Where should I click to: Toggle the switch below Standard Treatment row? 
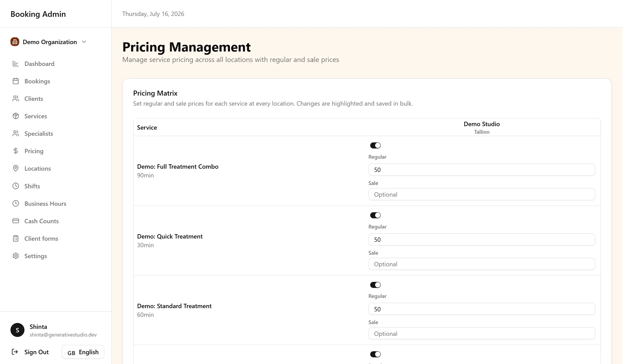click(375, 354)
